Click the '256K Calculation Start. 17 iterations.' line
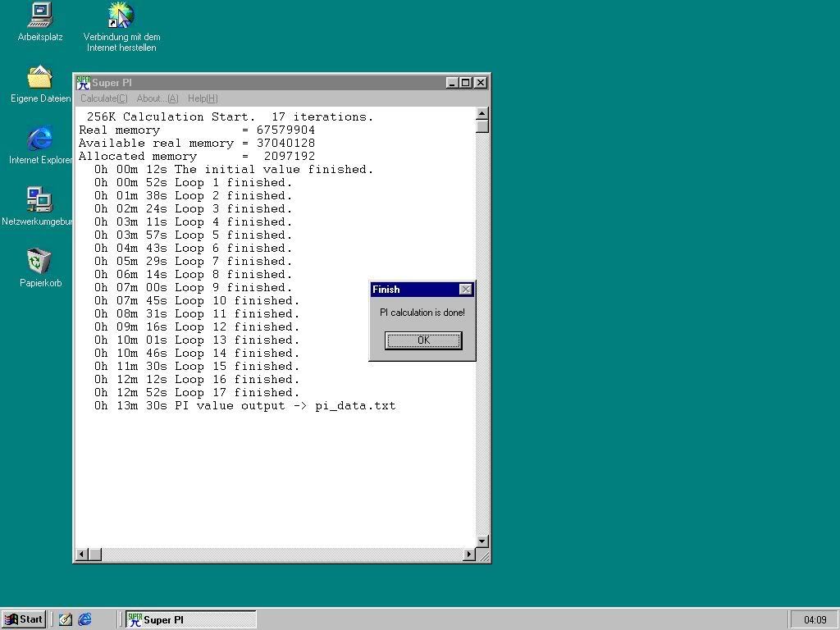Screen dimensions: 840x630 (230, 116)
